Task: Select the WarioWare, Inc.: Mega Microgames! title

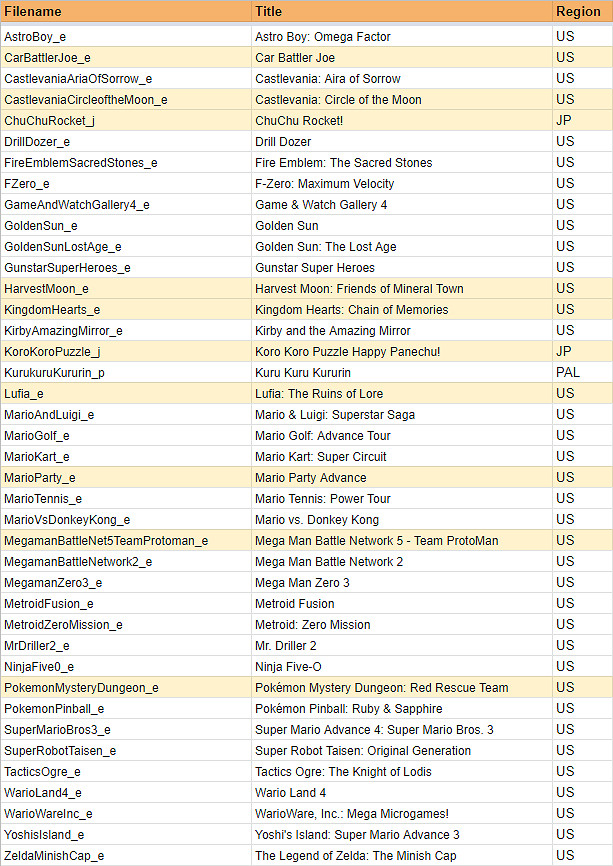Action: [x=351, y=814]
